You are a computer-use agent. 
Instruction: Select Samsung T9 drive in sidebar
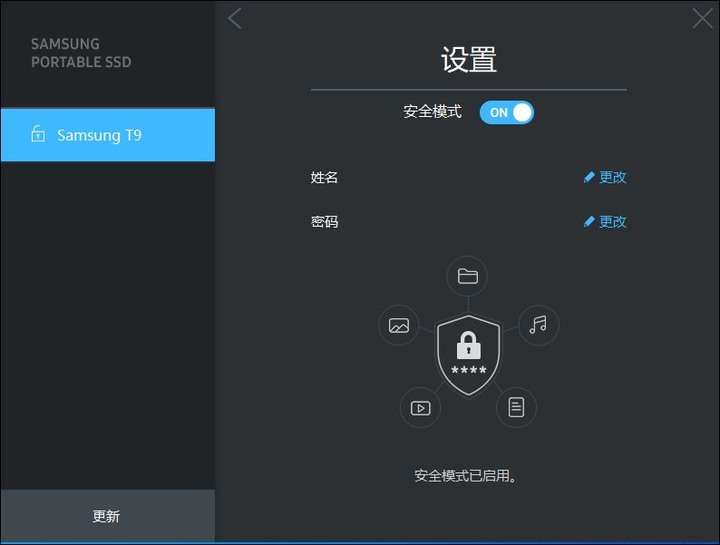[x=108, y=135]
